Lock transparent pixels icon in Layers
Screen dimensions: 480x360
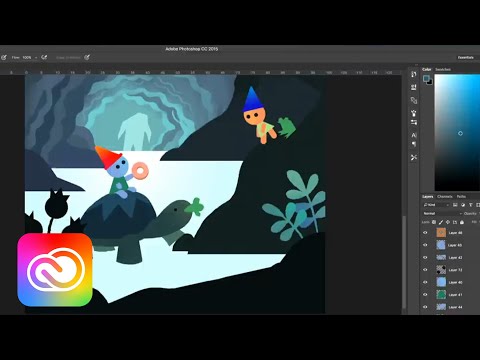point(434,222)
